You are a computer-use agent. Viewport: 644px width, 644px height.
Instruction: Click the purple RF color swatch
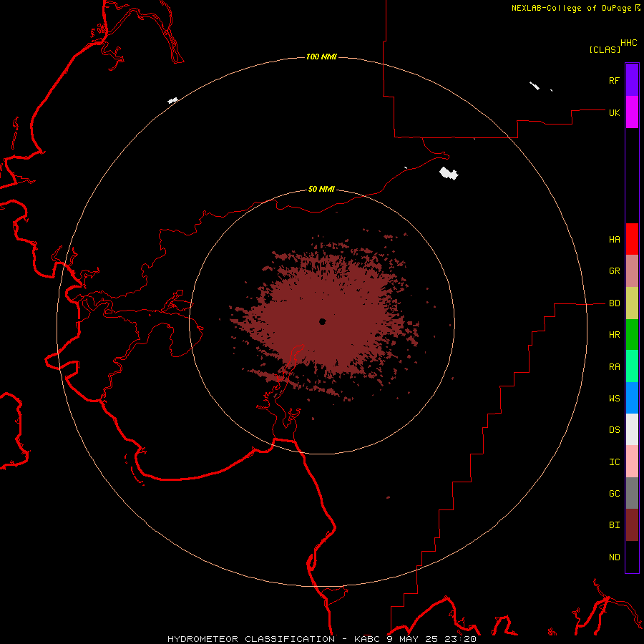pyautogui.click(x=632, y=80)
